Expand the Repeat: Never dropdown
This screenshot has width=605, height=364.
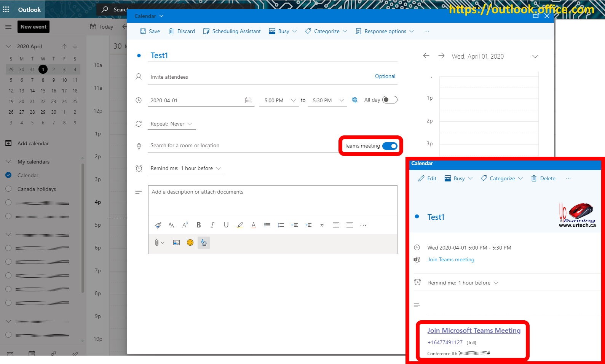[x=171, y=124]
